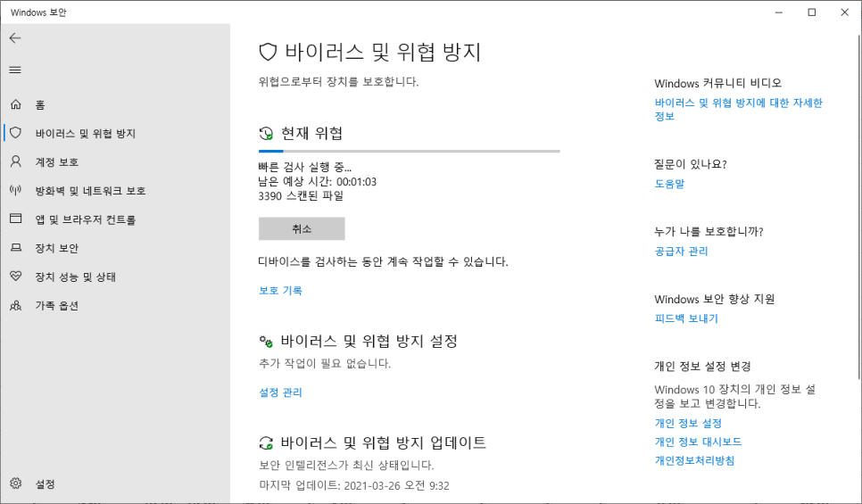Screen dimensions: 862x504
Task: Click the 보안 인텔리전스가 최신 상태입니다. text
Action: pos(346,465)
